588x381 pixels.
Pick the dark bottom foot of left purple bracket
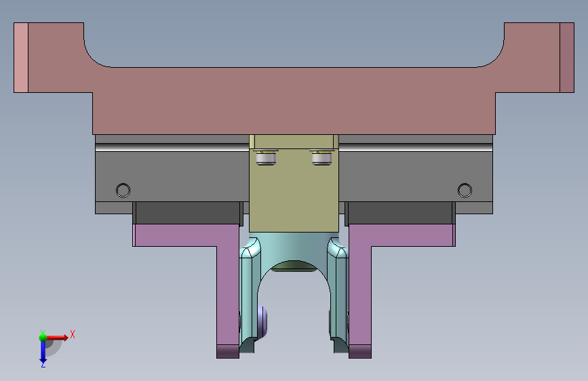pos(228,351)
